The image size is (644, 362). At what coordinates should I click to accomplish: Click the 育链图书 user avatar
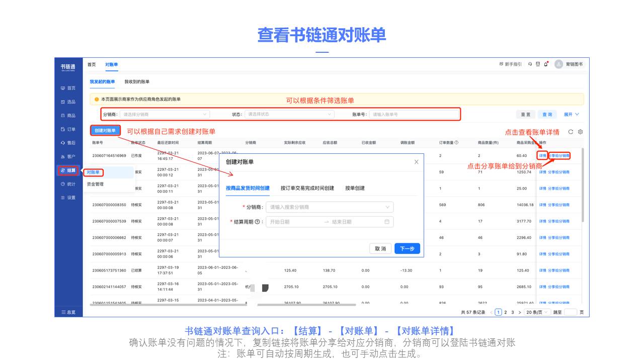[558, 64]
